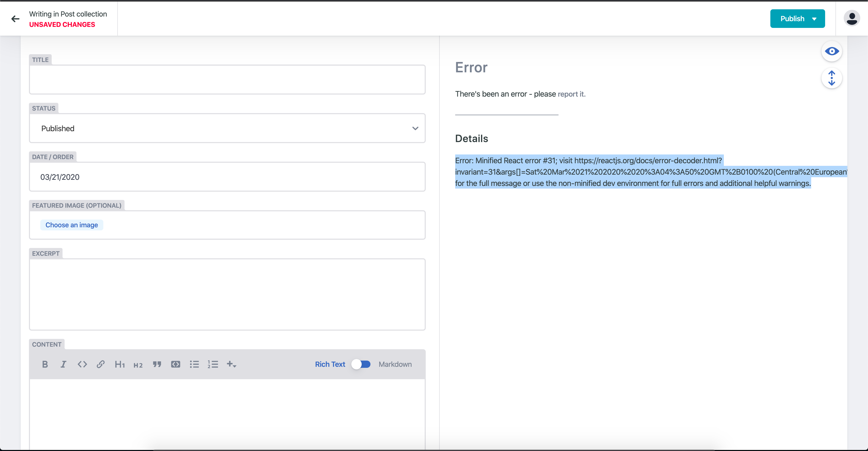Create a bulleted list
The image size is (868, 451).
click(x=194, y=364)
